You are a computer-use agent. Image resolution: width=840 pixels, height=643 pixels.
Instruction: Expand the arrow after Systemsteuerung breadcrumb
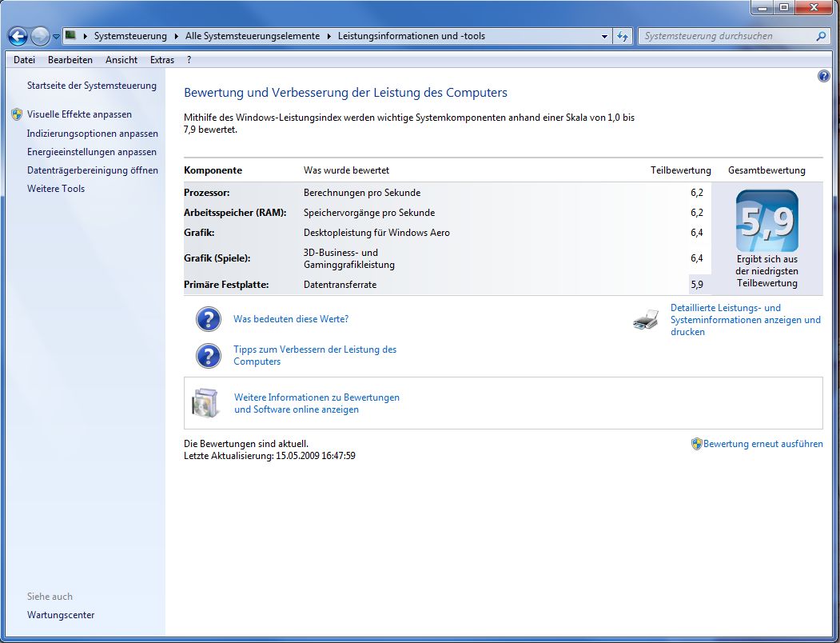[x=177, y=37]
